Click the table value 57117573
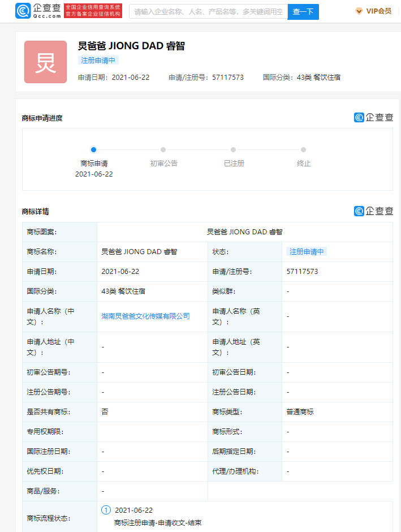 pyautogui.click(x=302, y=272)
